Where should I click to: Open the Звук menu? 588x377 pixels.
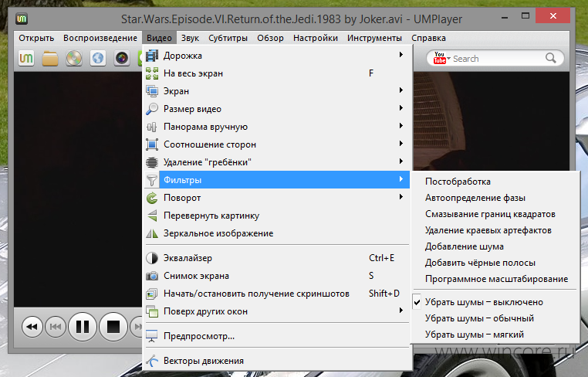coord(190,38)
